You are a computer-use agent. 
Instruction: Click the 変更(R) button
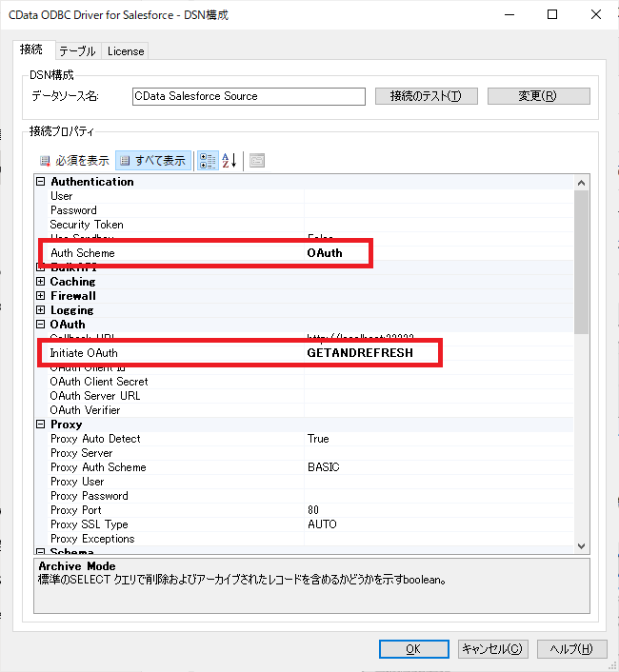(x=538, y=96)
